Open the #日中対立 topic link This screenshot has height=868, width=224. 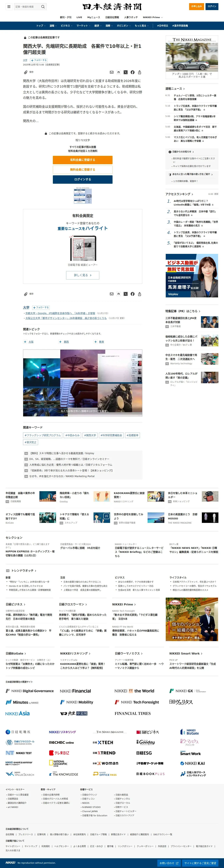click(163, 26)
